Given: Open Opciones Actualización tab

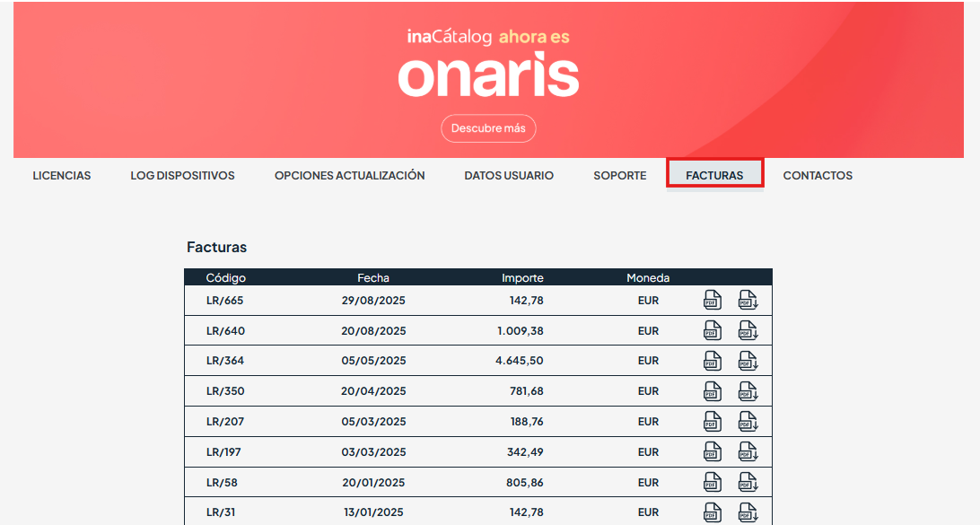Looking at the screenshot, I should pos(349,176).
